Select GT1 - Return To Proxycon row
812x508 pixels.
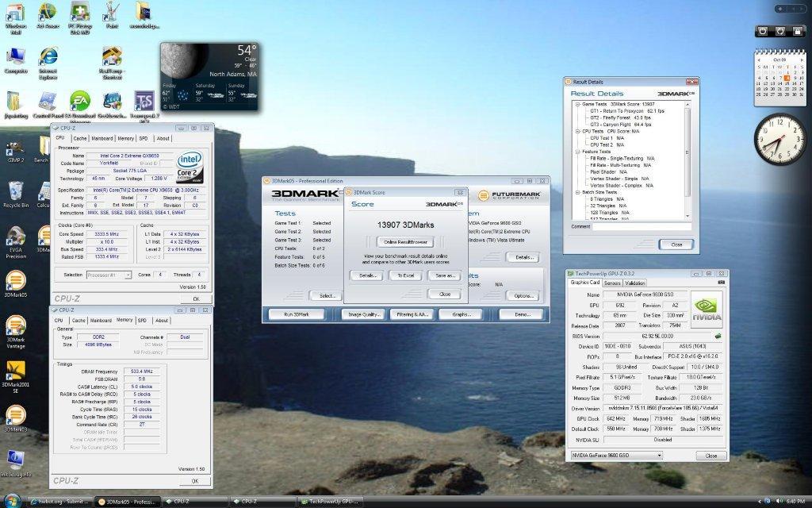(627, 111)
